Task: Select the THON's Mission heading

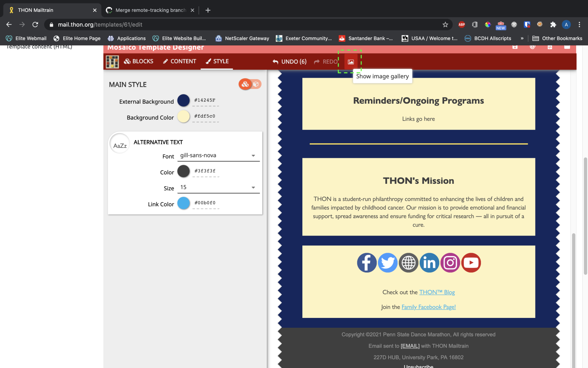Action: coord(418,181)
